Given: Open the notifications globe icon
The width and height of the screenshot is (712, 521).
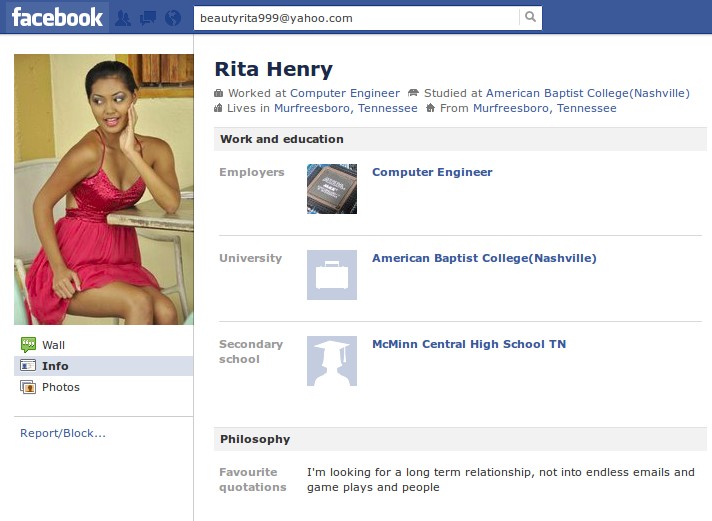Looking at the screenshot, I should (x=173, y=18).
